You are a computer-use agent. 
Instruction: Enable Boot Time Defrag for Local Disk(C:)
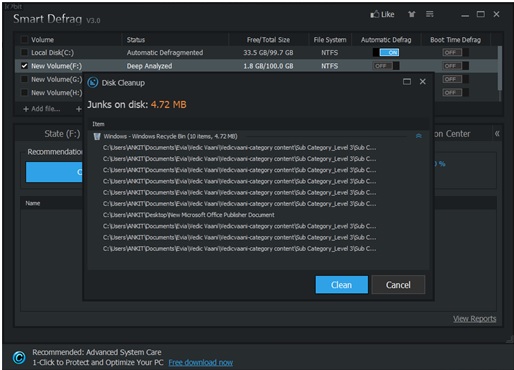pos(455,52)
